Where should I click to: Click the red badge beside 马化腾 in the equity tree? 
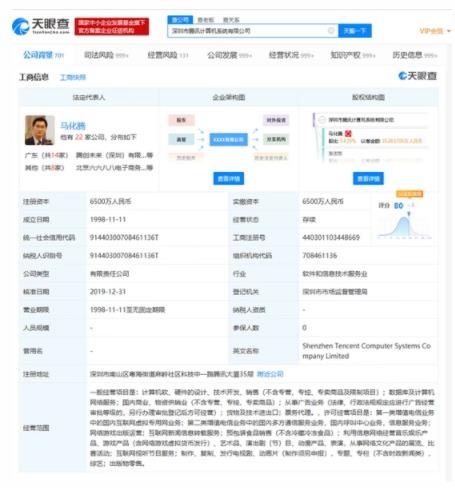click(348, 133)
